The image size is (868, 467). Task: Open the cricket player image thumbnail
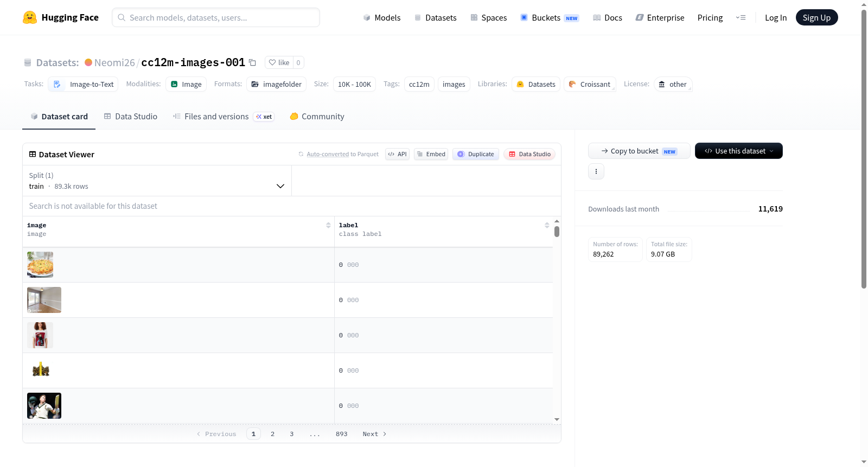[x=44, y=406]
